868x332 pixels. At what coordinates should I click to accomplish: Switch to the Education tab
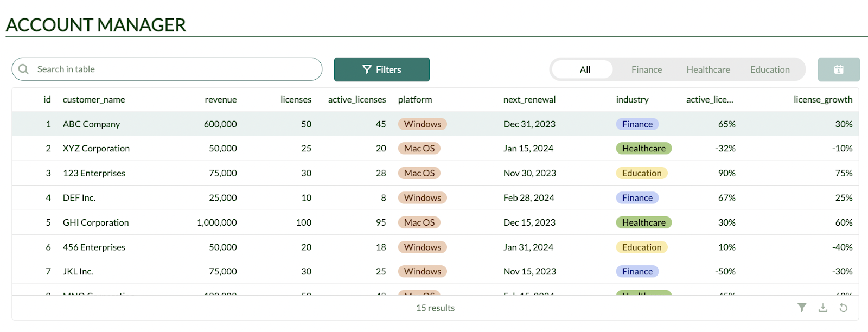(x=770, y=69)
